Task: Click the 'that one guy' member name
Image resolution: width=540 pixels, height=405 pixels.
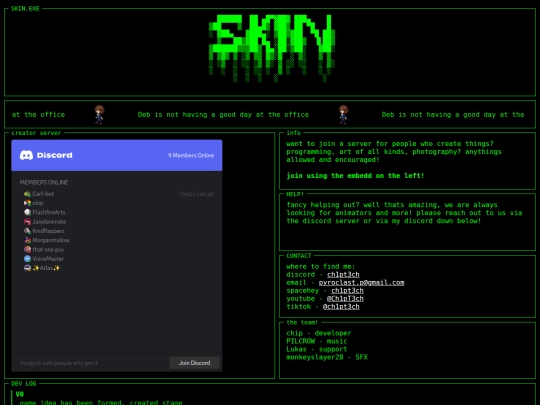Action: click(x=48, y=250)
